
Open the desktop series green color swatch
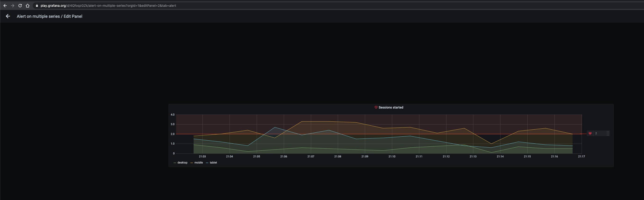[x=175, y=163]
